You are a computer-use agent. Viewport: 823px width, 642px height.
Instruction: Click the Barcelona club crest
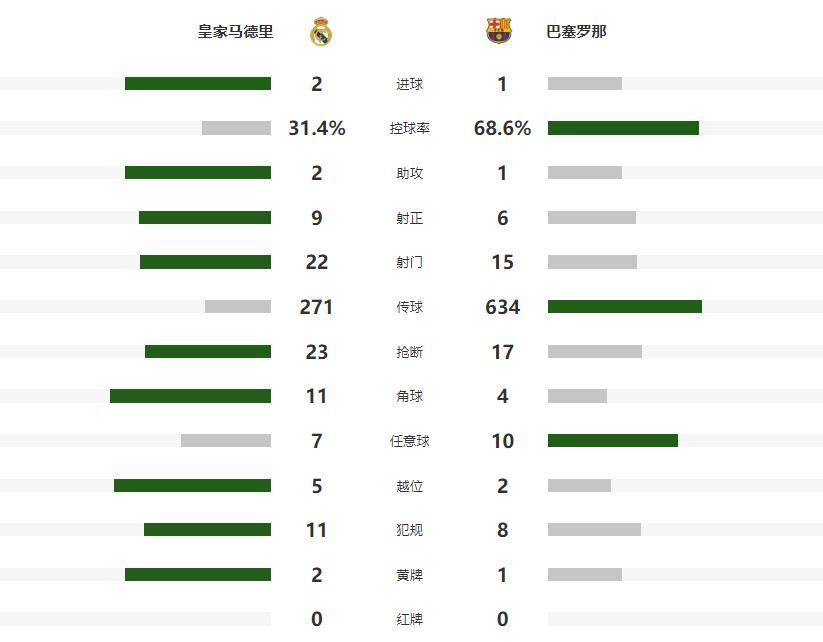498,32
